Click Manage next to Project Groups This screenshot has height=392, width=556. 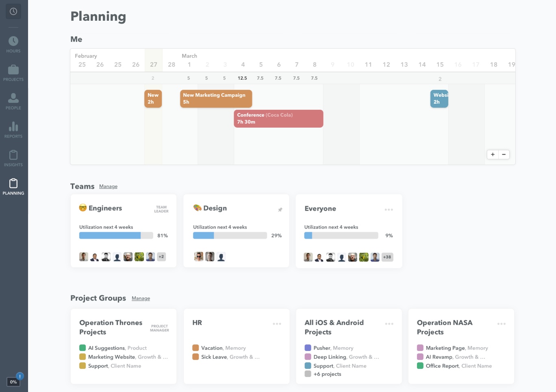[141, 298]
